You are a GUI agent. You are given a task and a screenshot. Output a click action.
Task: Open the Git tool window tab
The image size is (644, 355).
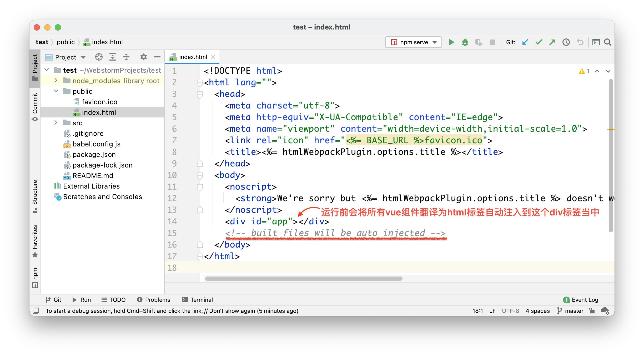pyautogui.click(x=53, y=300)
